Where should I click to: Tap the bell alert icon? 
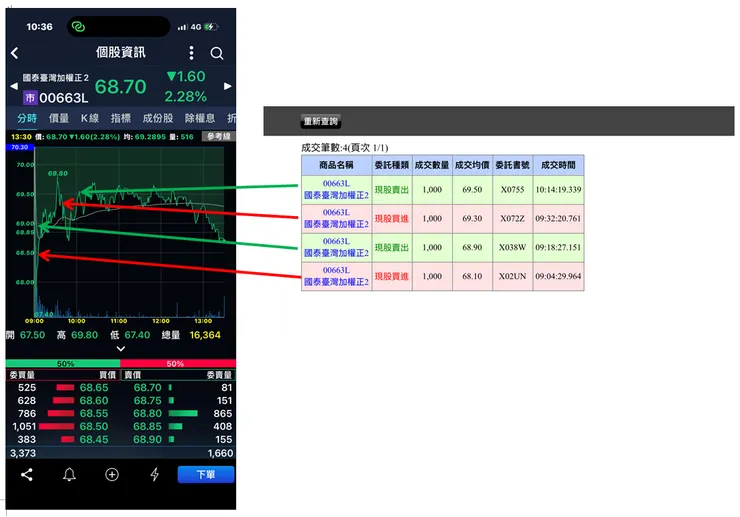click(69, 475)
